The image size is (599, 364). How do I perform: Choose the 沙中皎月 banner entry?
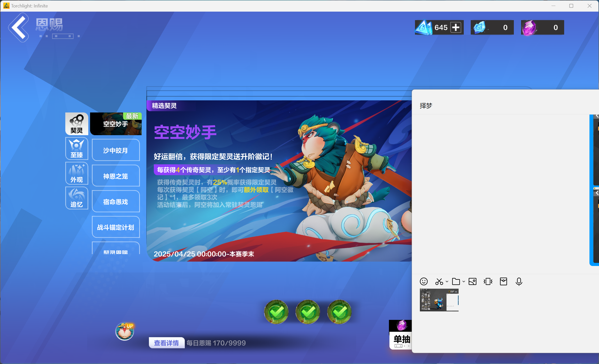click(x=116, y=150)
